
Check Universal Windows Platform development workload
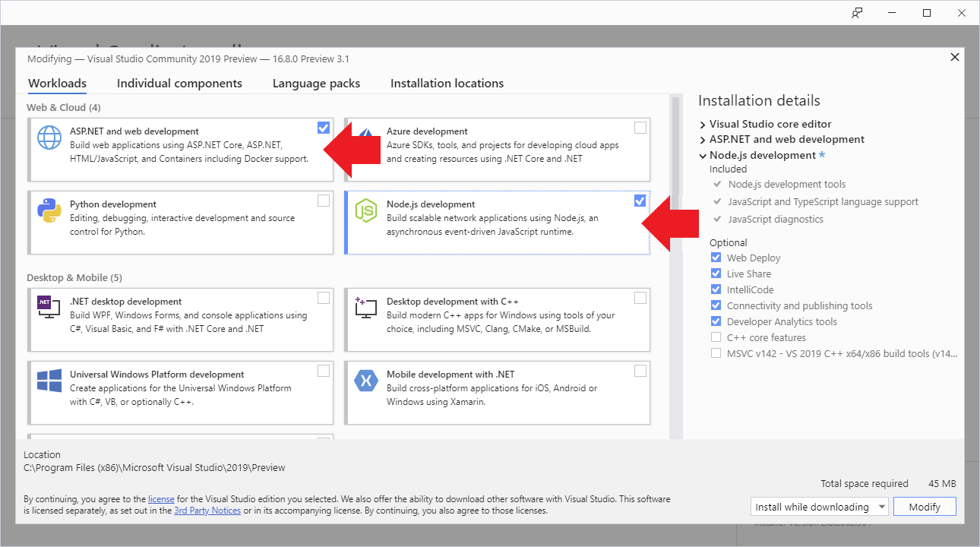(x=324, y=371)
